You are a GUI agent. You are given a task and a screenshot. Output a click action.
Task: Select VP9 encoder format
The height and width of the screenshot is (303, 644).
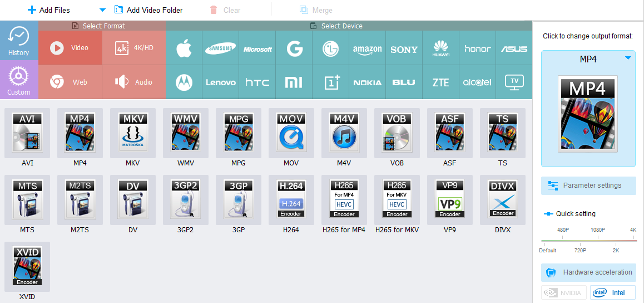450,200
